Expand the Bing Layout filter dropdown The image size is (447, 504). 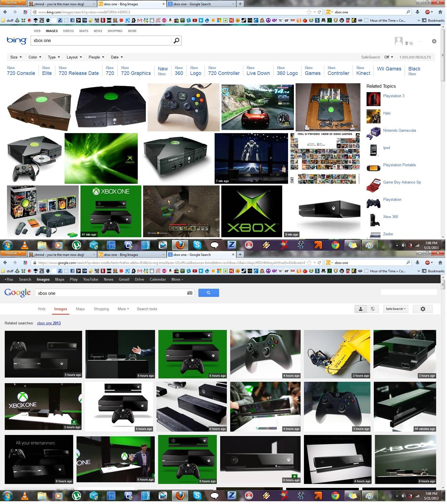(74, 57)
